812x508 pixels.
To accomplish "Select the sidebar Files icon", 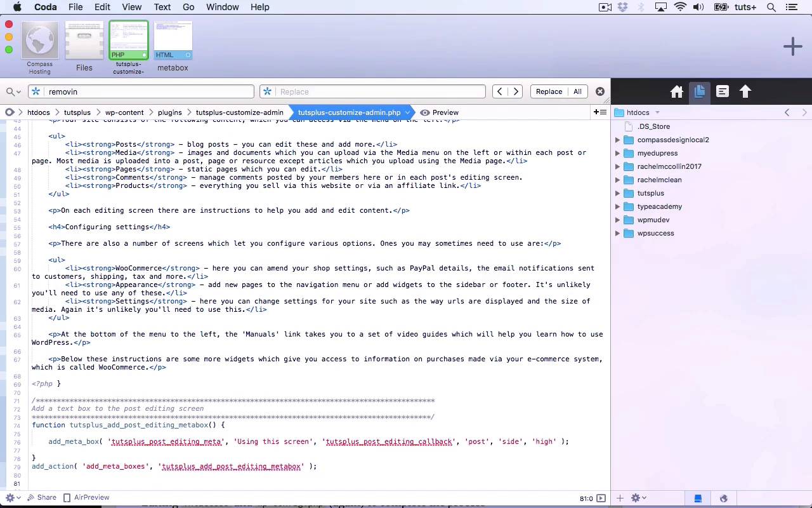I will (x=700, y=91).
